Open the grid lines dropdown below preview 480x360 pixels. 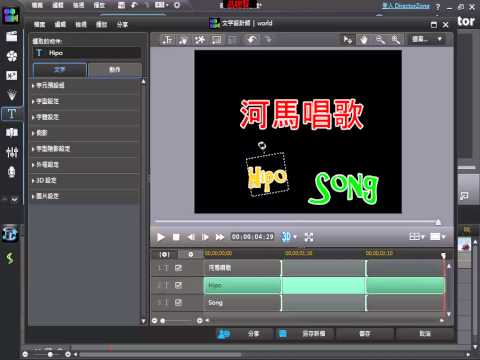pos(417,237)
